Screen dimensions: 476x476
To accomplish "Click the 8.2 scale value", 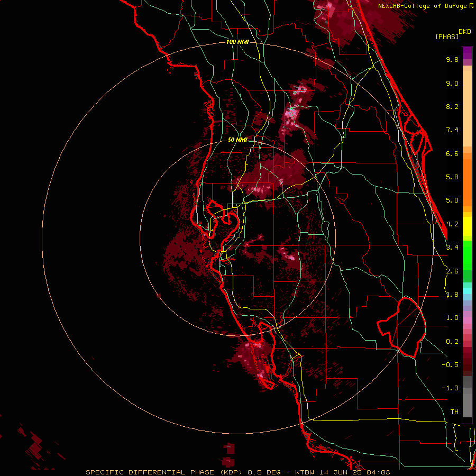I will pos(452,106).
